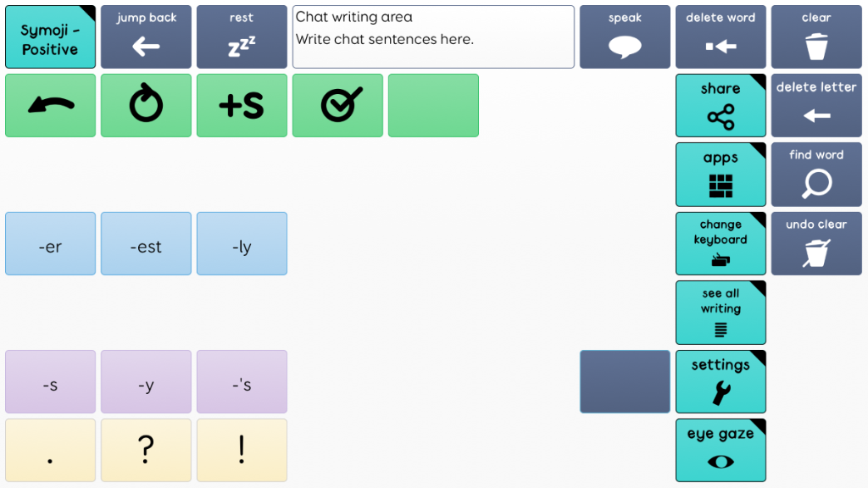The width and height of the screenshot is (868, 488).
Task: Click the jump back arrow button
Action: 146,37
